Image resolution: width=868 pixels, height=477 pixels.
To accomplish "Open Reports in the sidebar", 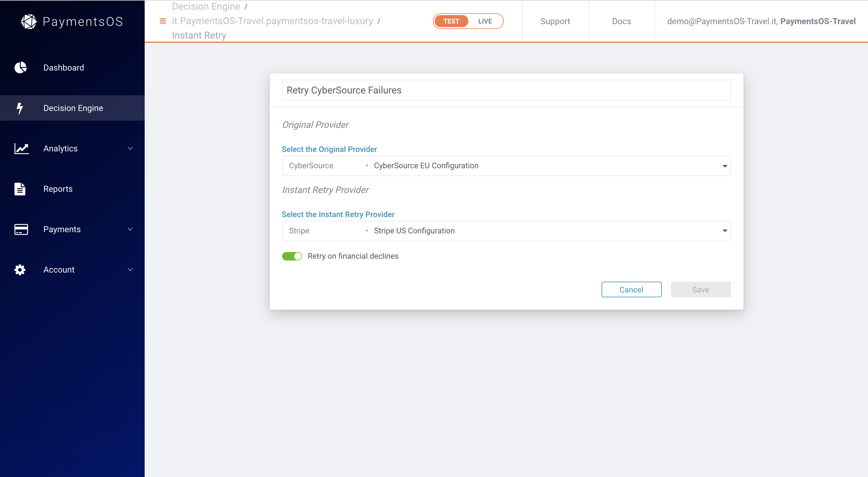I will [72, 189].
